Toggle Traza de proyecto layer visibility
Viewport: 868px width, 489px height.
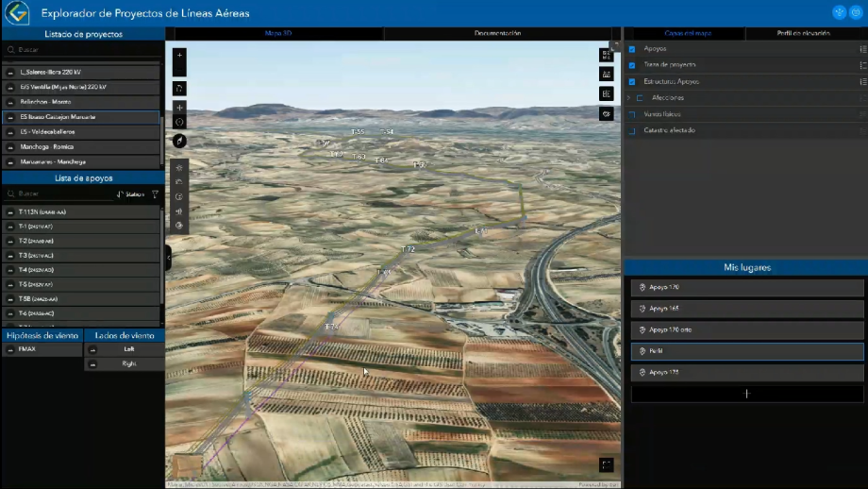click(632, 65)
